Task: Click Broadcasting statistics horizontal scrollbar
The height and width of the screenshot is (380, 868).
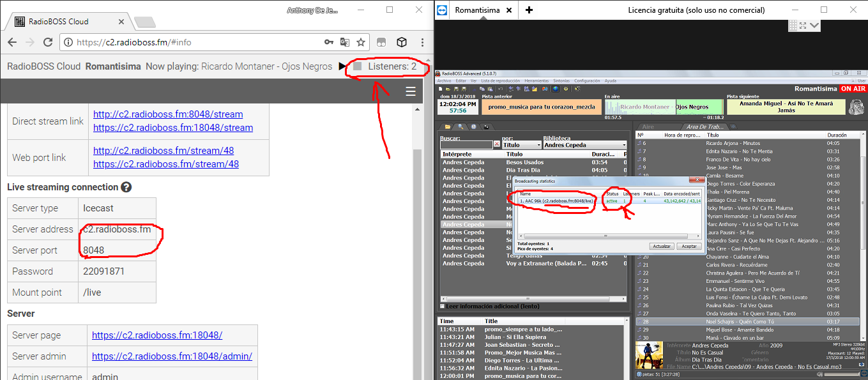Action: click(609, 236)
